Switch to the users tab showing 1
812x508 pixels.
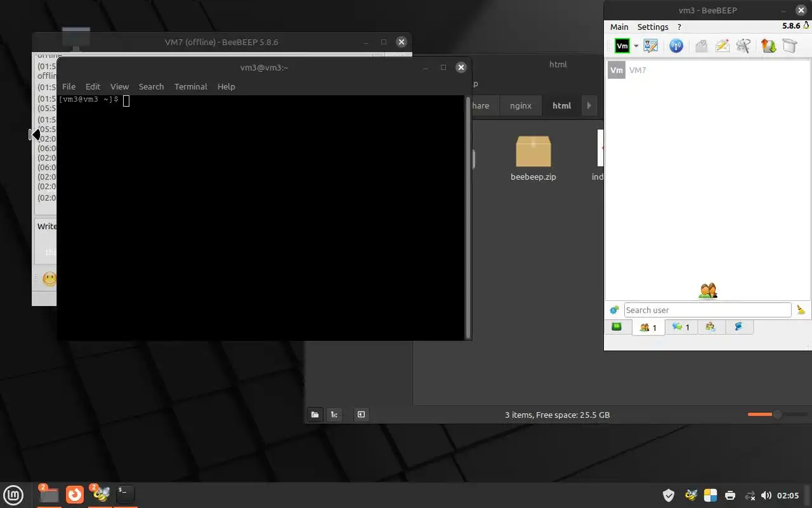point(648,327)
